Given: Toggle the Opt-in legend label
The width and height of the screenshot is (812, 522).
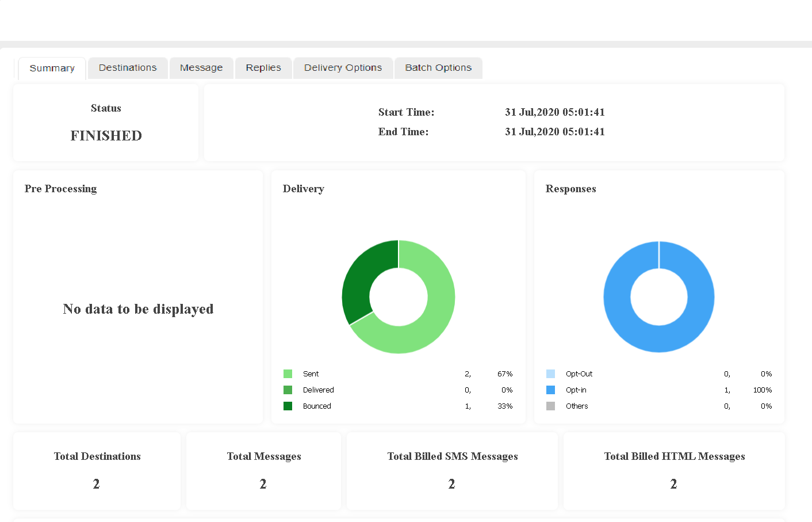Looking at the screenshot, I should pos(576,390).
